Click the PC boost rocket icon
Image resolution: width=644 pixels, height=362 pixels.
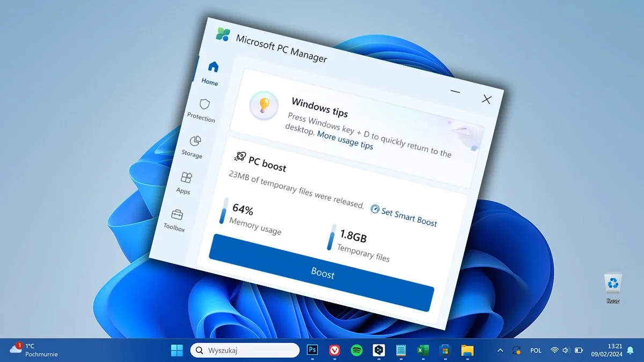click(x=239, y=157)
